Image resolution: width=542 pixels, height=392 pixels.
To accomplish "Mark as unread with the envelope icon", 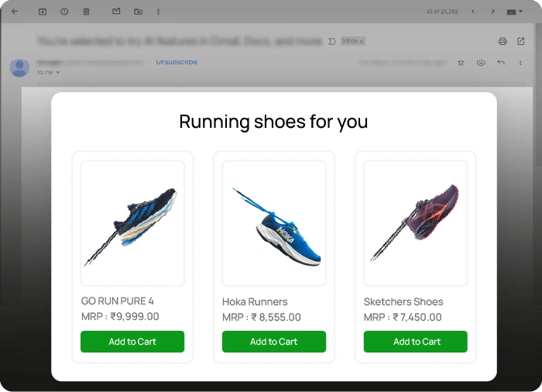I will click(116, 12).
